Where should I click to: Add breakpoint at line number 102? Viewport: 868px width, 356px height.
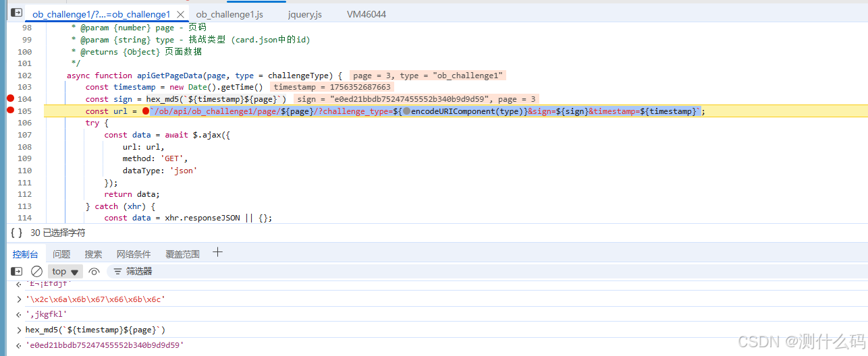pyautogui.click(x=25, y=76)
